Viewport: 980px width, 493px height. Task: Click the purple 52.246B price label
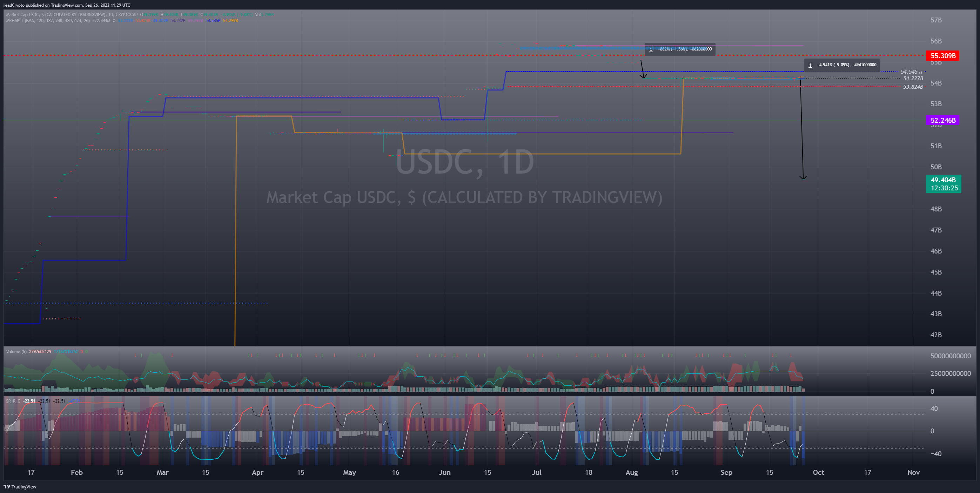click(x=943, y=120)
